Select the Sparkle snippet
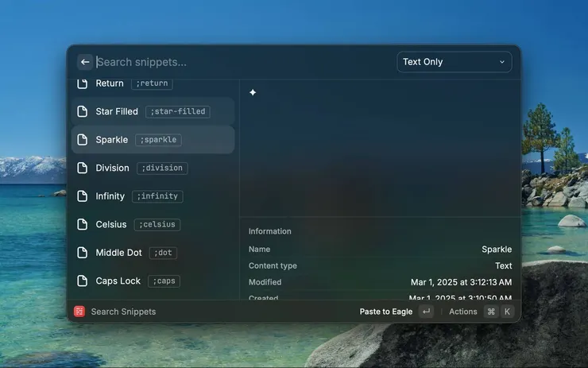This screenshot has height=368, width=588. [153, 140]
